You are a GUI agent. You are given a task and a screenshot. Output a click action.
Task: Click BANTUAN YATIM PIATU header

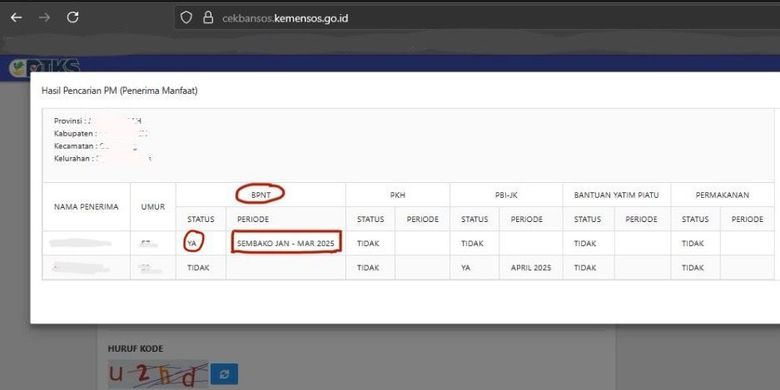(617, 195)
